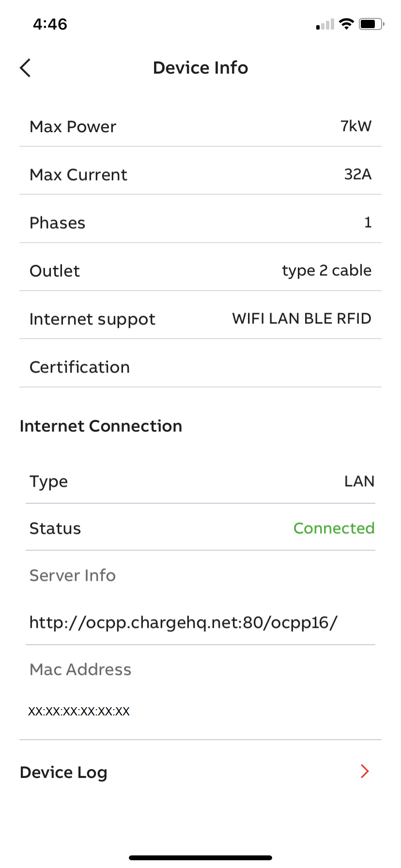Tap the battery indicator icon
401x868 pixels.
coord(371,24)
